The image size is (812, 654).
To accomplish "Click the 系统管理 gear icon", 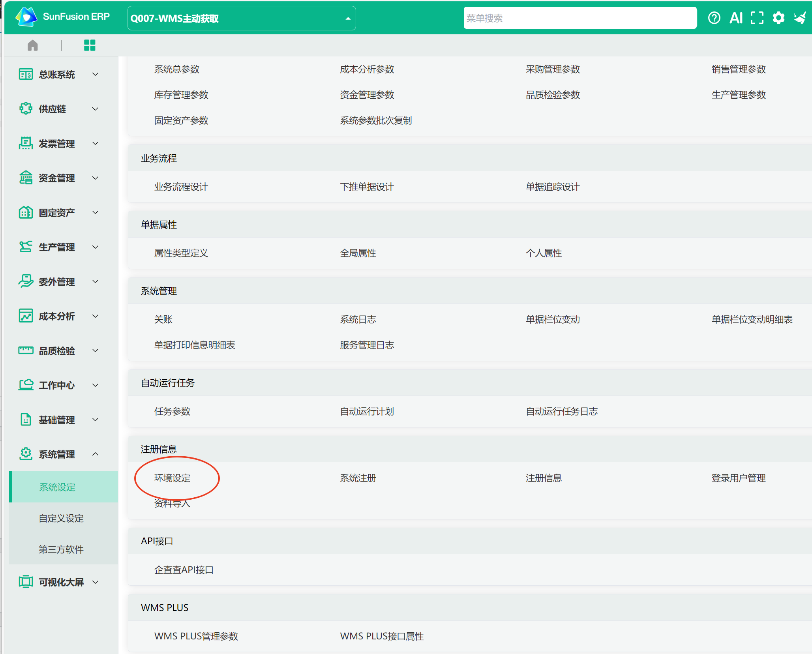I will point(26,454).
